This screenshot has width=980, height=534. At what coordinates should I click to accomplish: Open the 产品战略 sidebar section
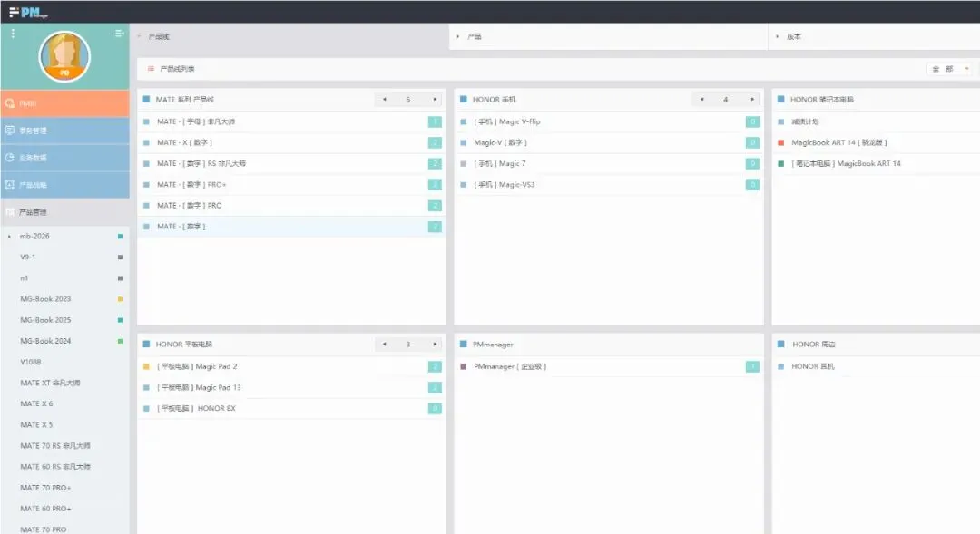pyautogui.click(x=65, y=185)
